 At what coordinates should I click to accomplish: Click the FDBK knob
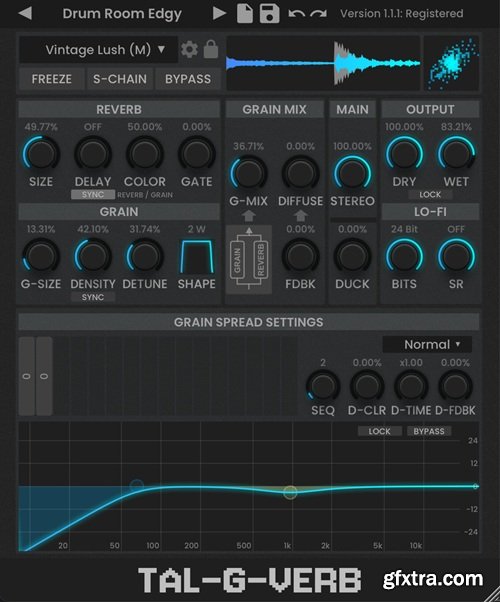tap(300, 256)
